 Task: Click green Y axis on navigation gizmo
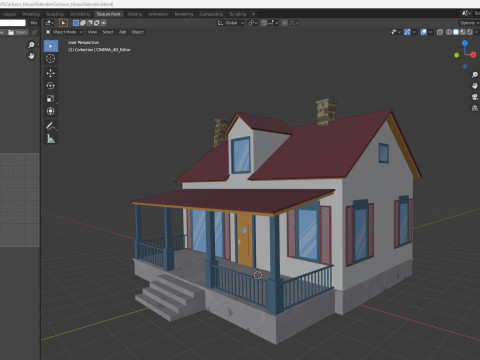[x=457, y=55]
